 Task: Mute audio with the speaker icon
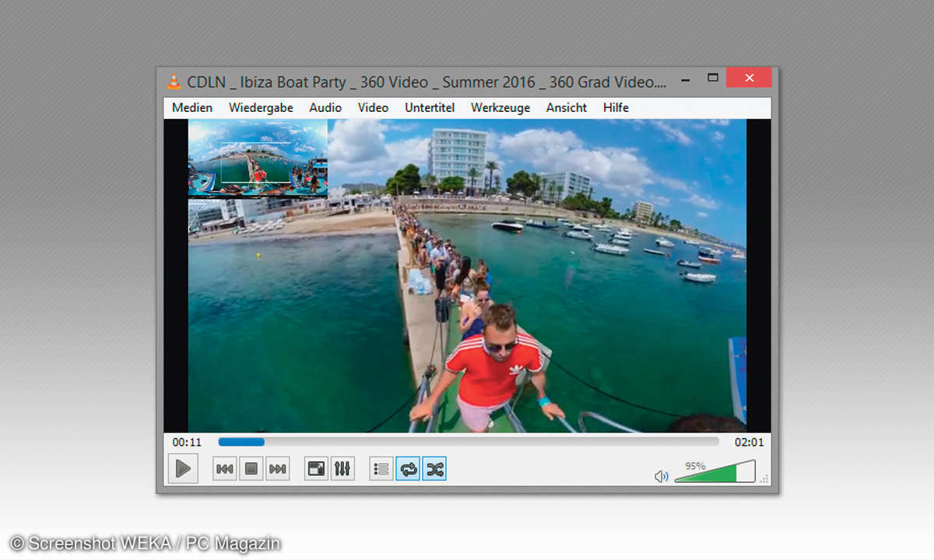(662, 476)
